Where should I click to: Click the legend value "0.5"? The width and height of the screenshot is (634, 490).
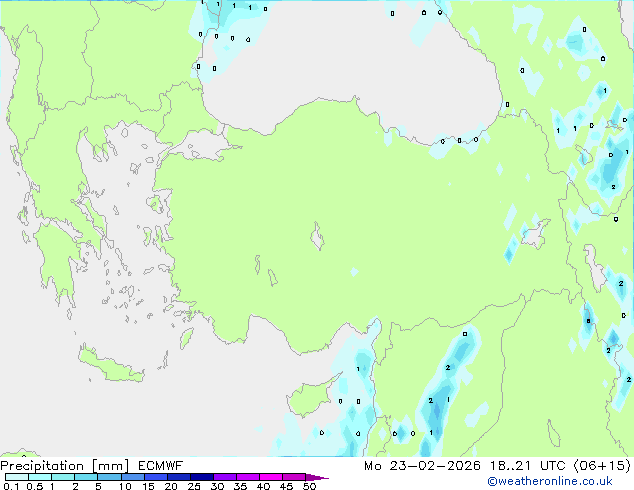coord(35,486)
